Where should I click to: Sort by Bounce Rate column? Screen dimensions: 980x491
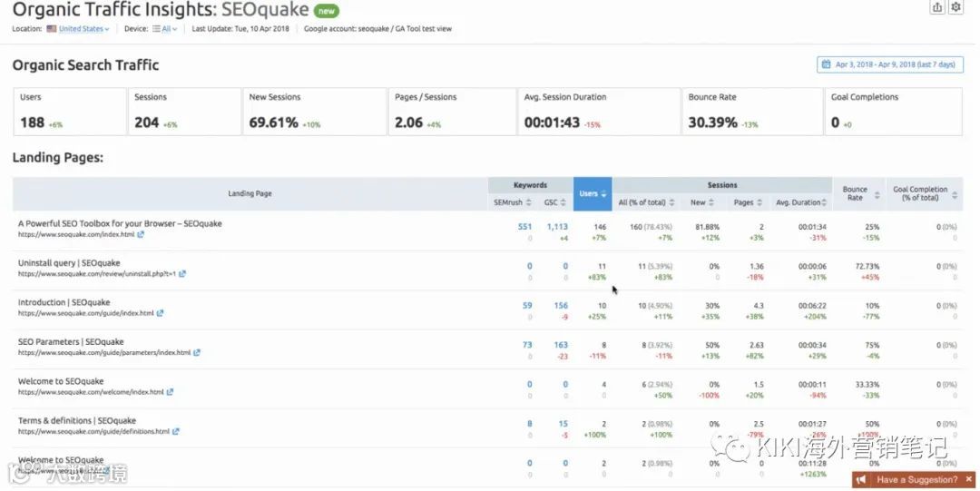click(x=860, y=193)
